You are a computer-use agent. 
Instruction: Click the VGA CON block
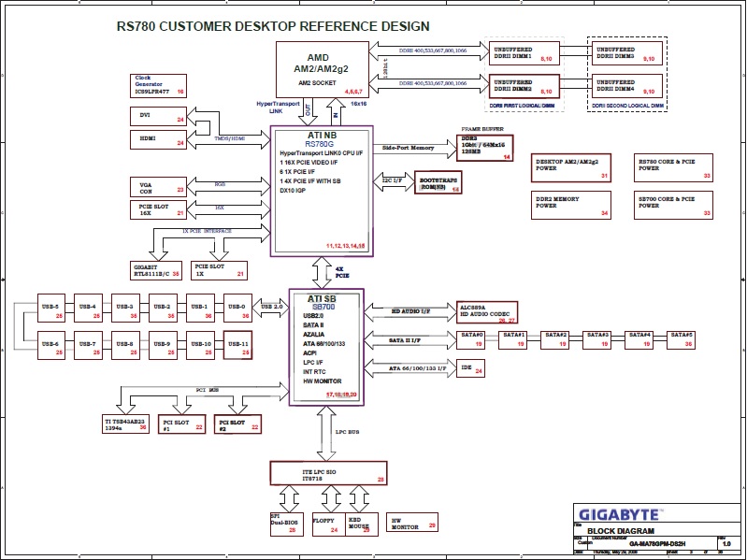click(158, 187)
